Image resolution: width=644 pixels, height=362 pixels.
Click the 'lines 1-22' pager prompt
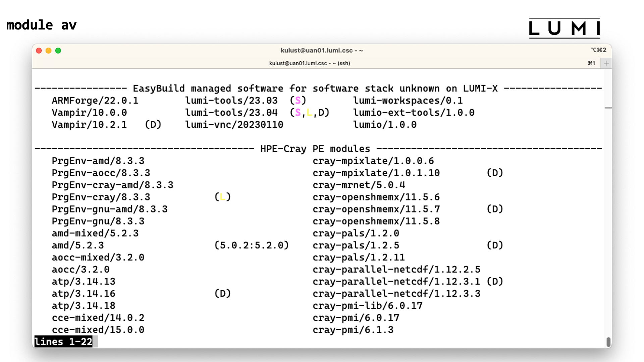pos(63,342)
